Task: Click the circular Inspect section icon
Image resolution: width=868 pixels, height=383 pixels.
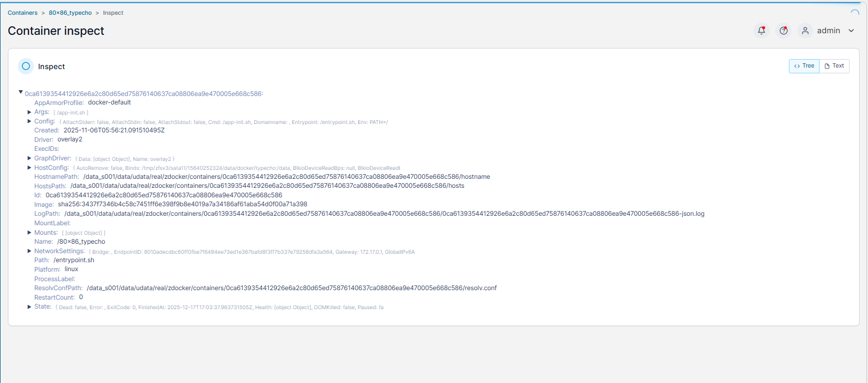Action: pyautogui.click(x=26, y=66)
